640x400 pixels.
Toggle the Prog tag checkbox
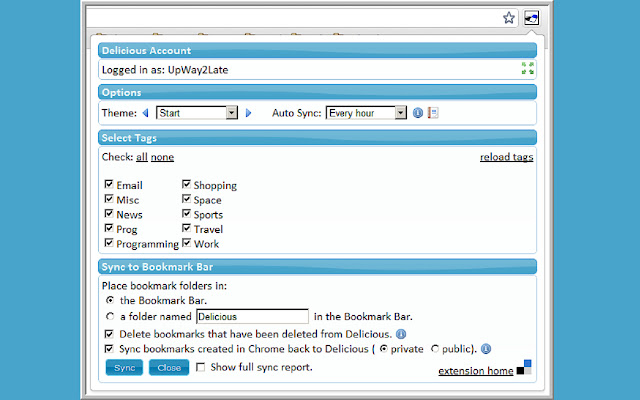(x=109, y=228)
